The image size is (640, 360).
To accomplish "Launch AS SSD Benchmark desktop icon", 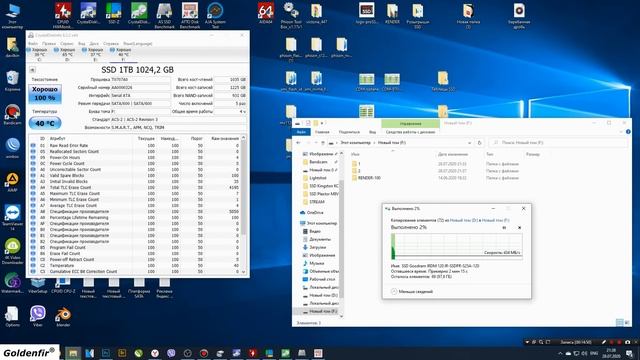I will pyautogui.click(x=164, y=16).
